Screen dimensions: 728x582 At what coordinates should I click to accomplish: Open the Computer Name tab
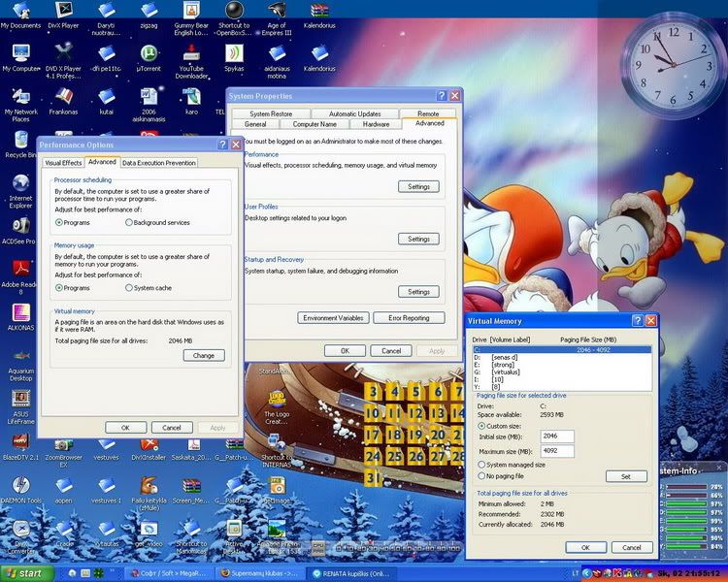(314, 124)
